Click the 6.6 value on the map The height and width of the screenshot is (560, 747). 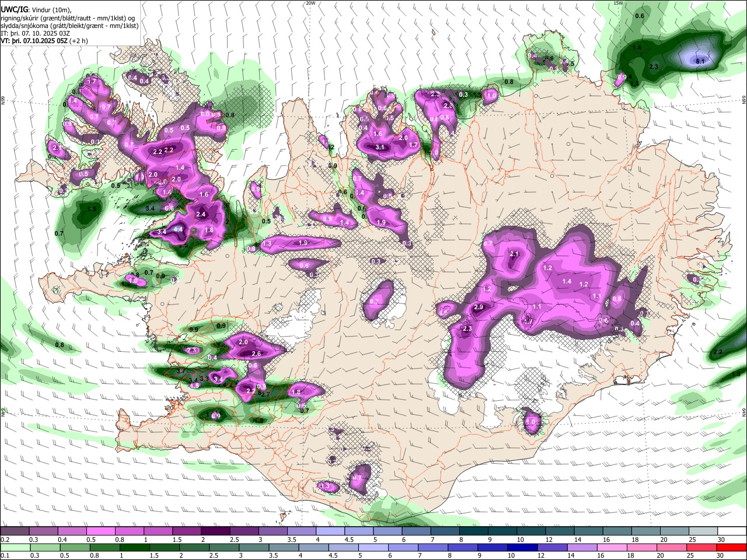(169, 208)
